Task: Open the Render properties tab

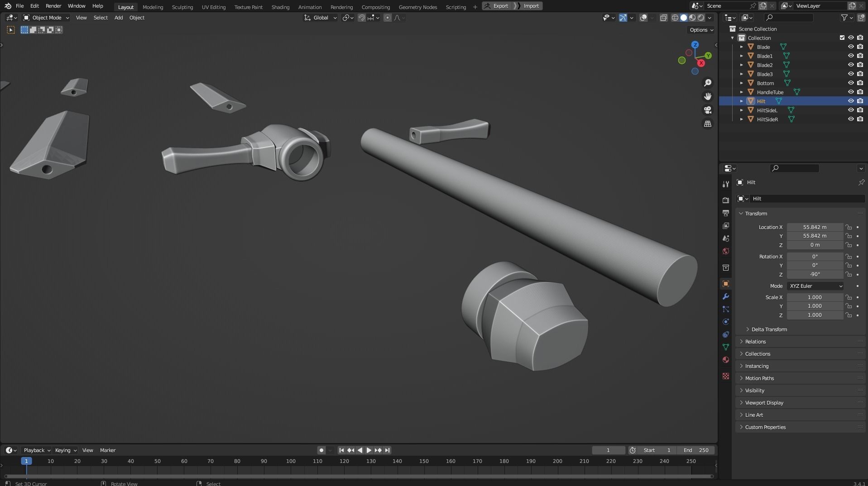Action: [726, 200]
